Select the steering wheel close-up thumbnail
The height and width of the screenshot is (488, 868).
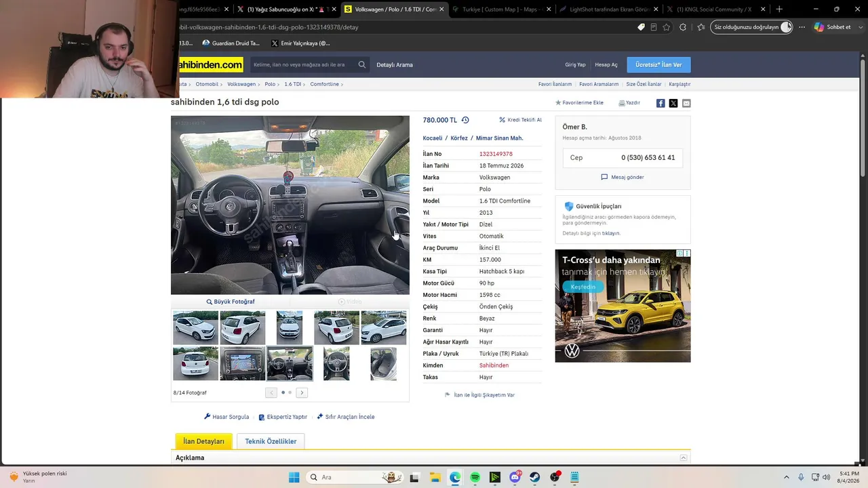[336, 363]
